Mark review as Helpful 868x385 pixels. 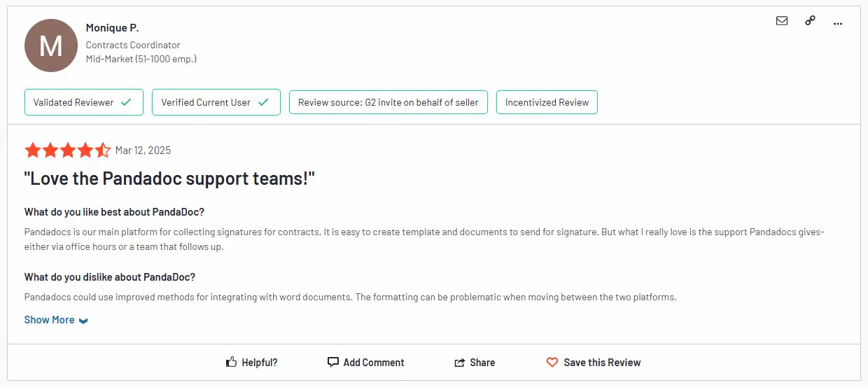[x=251, y=363]
